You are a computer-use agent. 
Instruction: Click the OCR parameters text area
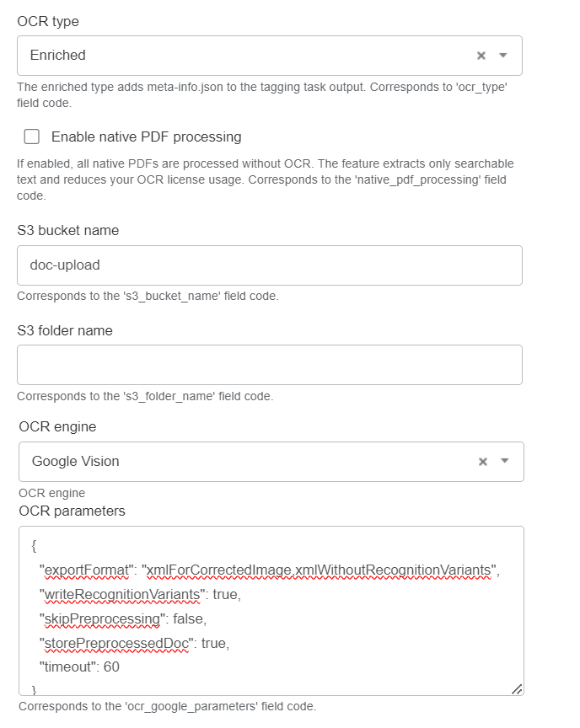(x=271, y=611)
